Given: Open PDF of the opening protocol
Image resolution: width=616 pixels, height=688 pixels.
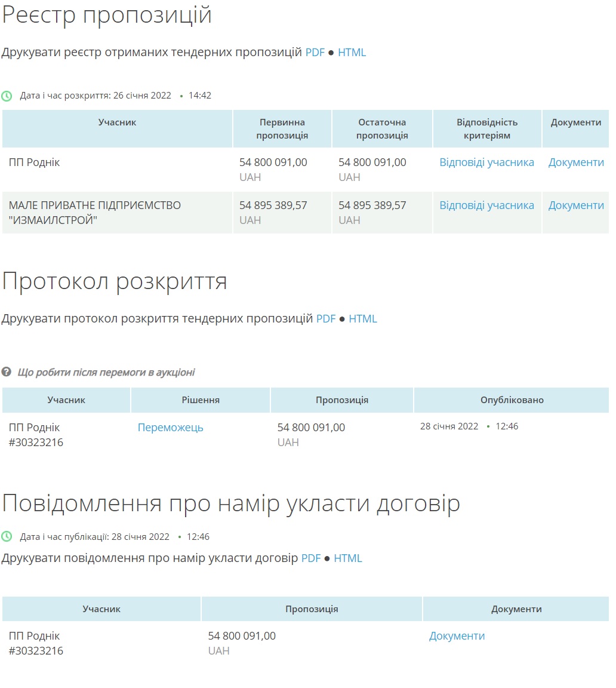Looking at the screenshot, I should (326, 319).
